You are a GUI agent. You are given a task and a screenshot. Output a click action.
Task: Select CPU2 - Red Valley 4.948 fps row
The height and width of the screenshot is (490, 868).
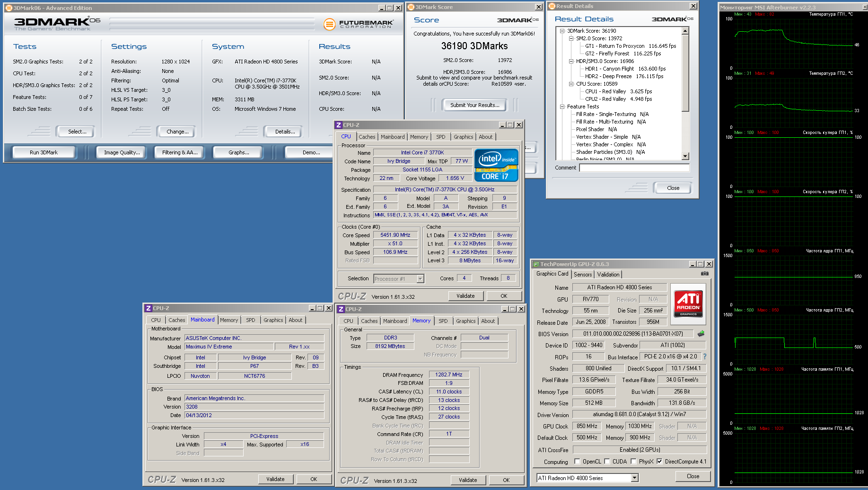pyautogui.click(x=618, y=99)
